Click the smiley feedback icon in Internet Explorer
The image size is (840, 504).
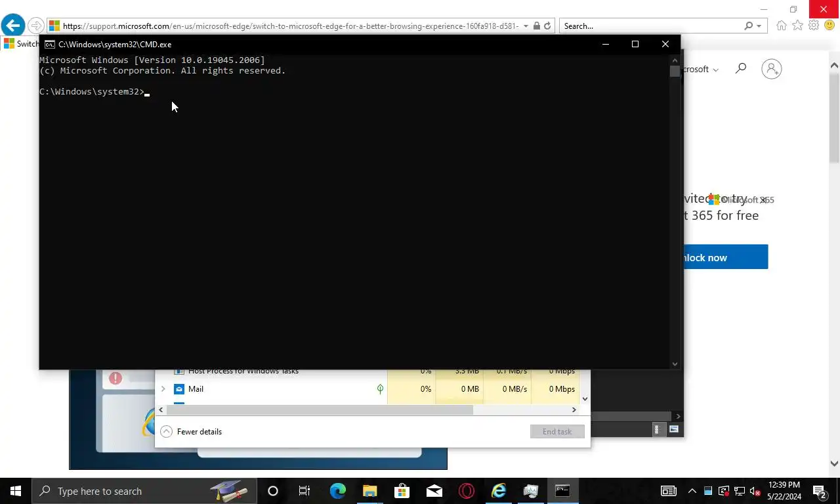click(829, 26)
